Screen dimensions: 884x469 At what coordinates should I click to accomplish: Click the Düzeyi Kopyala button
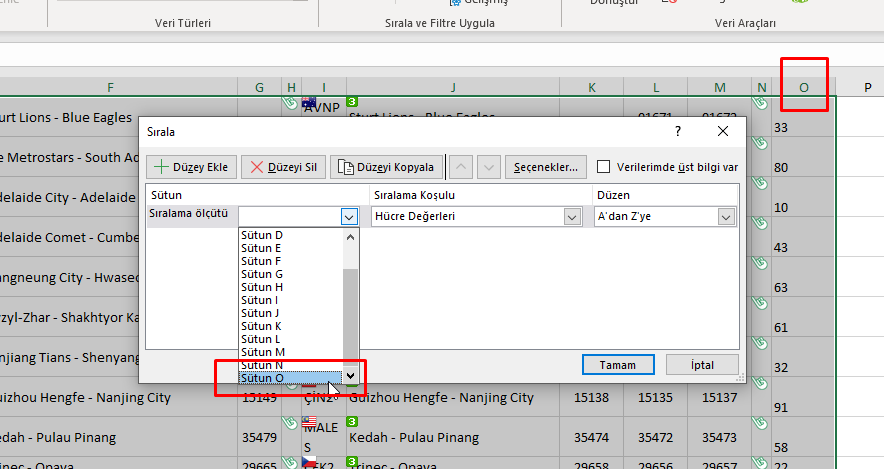pos(386,167)
